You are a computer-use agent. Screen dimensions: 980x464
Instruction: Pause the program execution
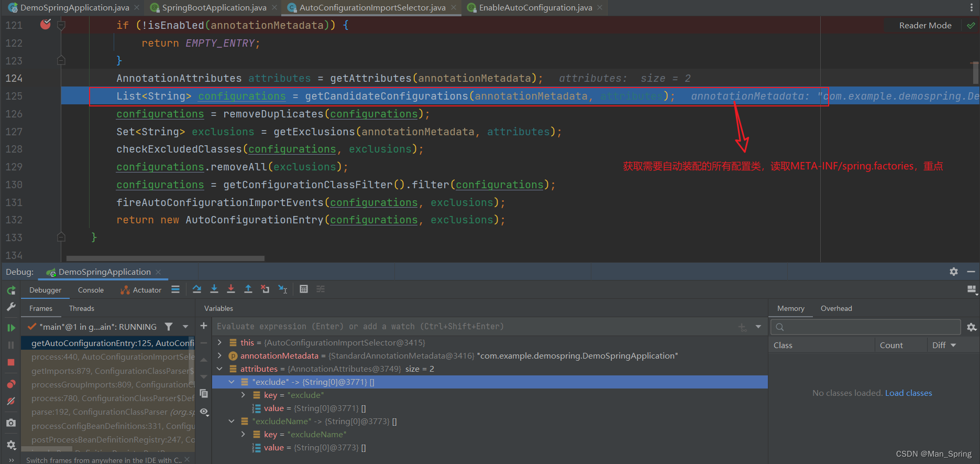(11, 345)
